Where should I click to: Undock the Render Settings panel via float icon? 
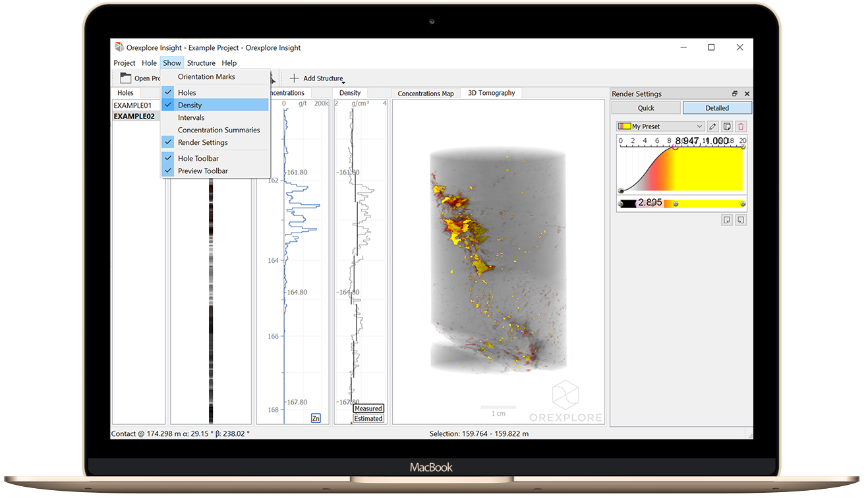click(734, 94)
